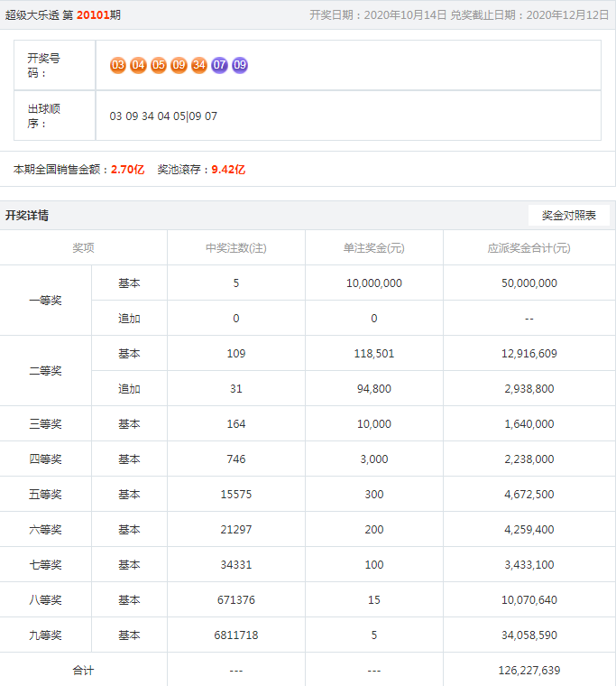616x686 pixels.
Task: Click the 开奖详情 section heading
Action: point(27,216)
